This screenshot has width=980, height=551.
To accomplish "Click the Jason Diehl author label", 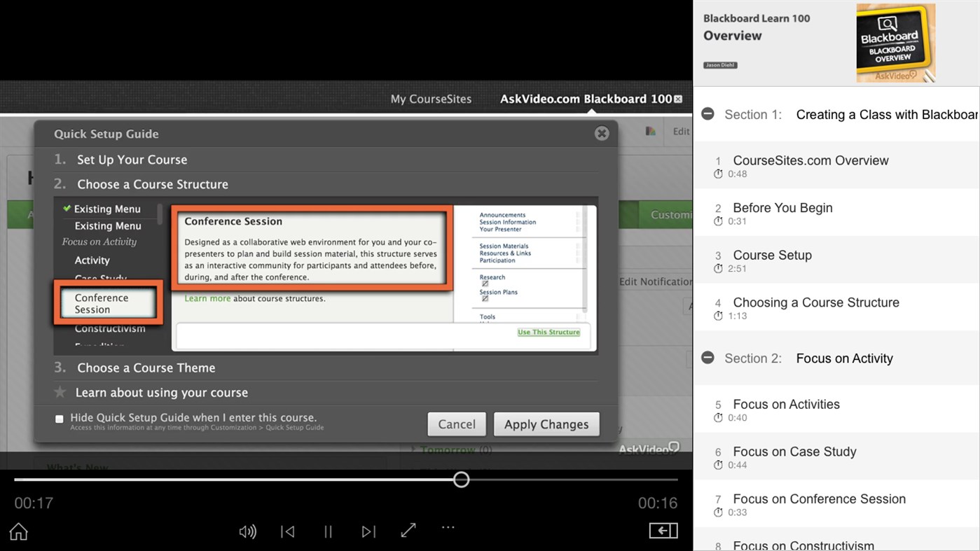I will point(720,65).
